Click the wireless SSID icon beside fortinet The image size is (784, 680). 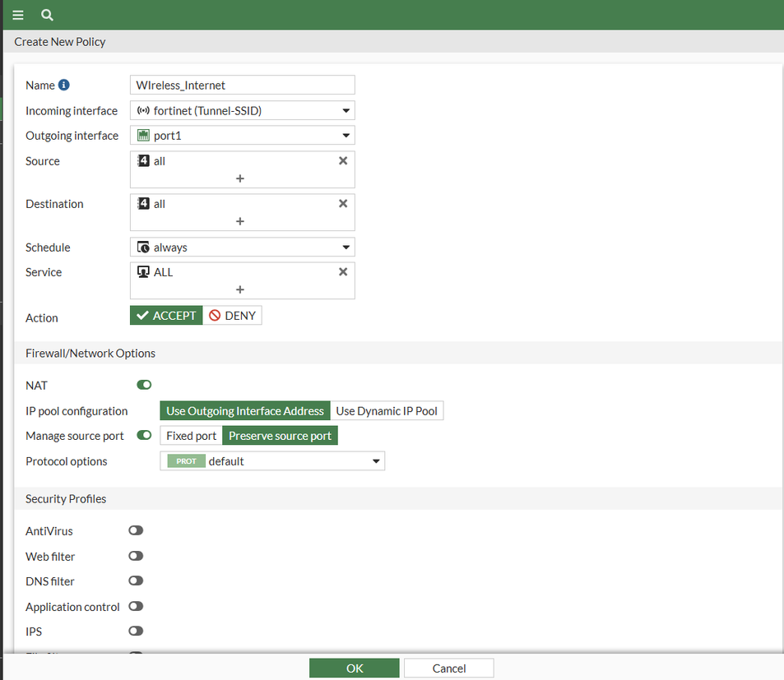143,110
